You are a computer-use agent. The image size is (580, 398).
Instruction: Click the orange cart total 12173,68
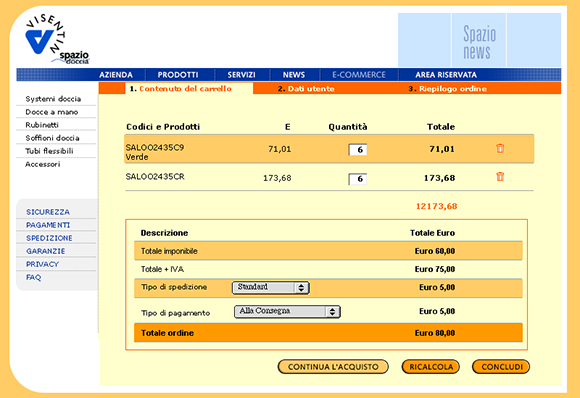(x=436, y=206)
